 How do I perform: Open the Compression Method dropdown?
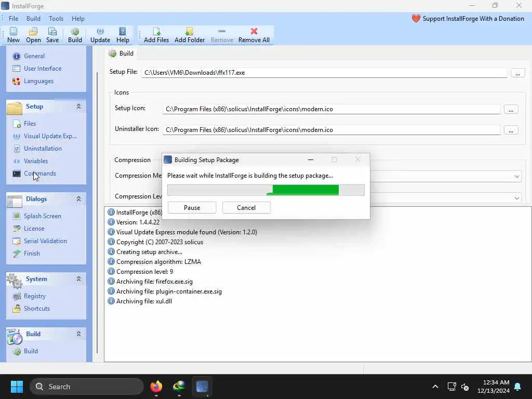(x=516, y=177)
